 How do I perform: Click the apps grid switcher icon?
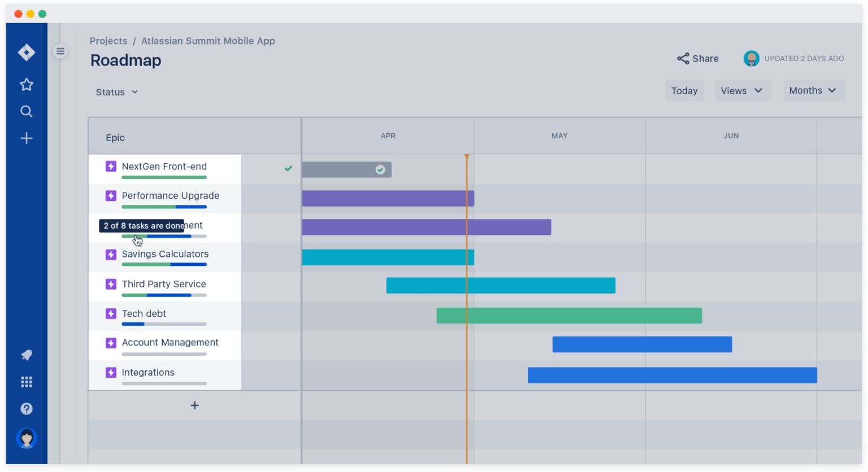click(x=26, y=382)
